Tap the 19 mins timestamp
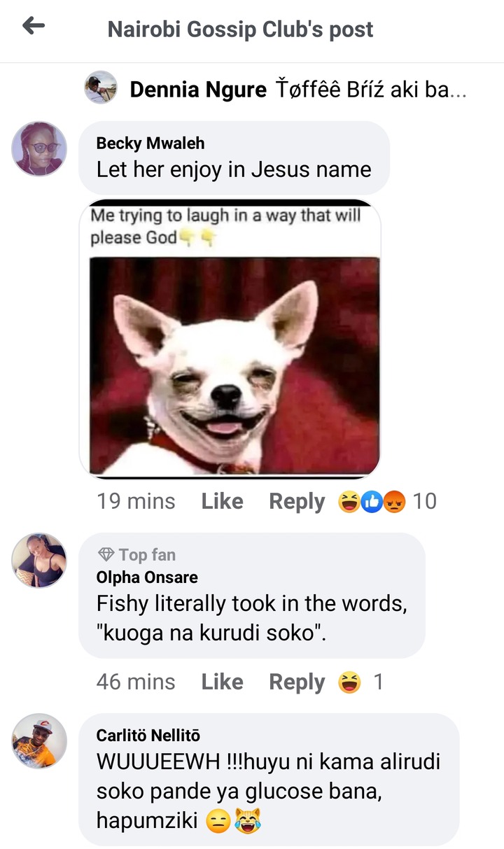The height and width of the screenshot is (849, 504). (136, 501)
